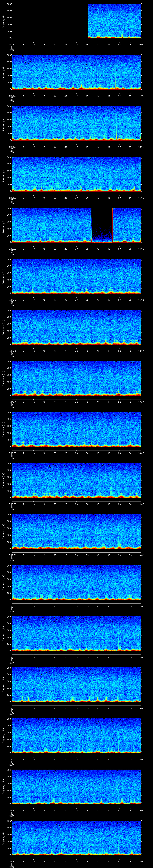Screen dimensions: 153x868
Task: Click the 15:18:00 start time label
Action: point(12,504)
